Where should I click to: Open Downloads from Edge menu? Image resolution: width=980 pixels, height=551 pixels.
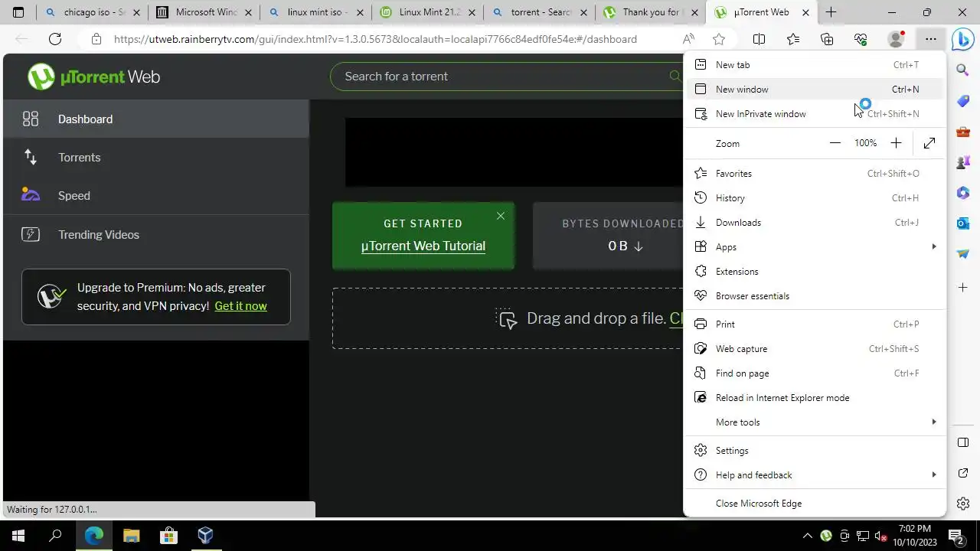(x=815, y=223)
